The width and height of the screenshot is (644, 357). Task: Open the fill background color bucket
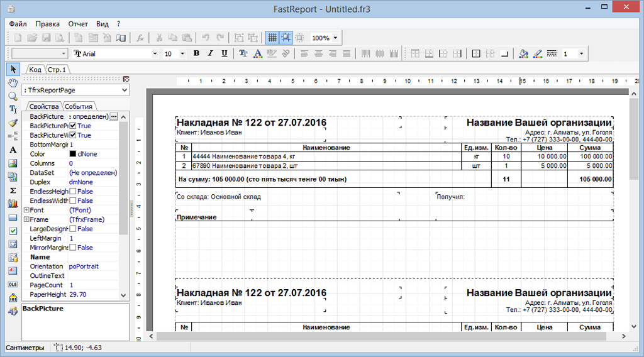tap(524, 54)
